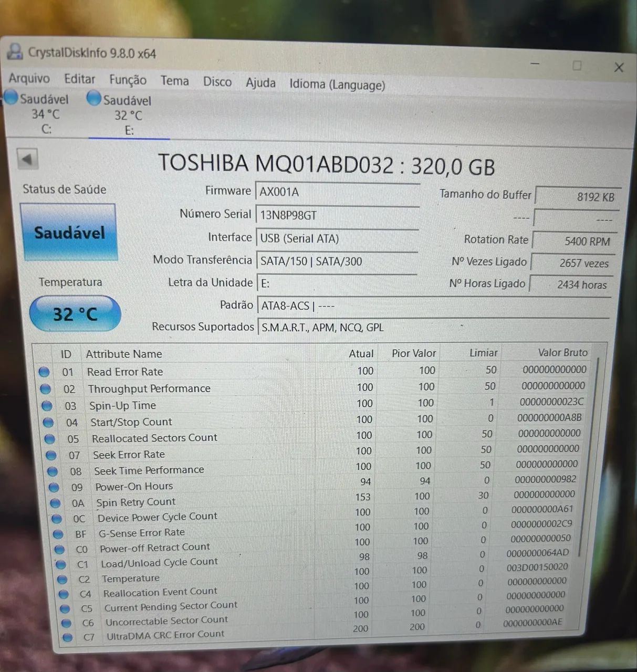Click the Nº Vezes Ligado value 2657 vezes
The width and height of the screenshot is (637, 672).
[x=573, y=263]
